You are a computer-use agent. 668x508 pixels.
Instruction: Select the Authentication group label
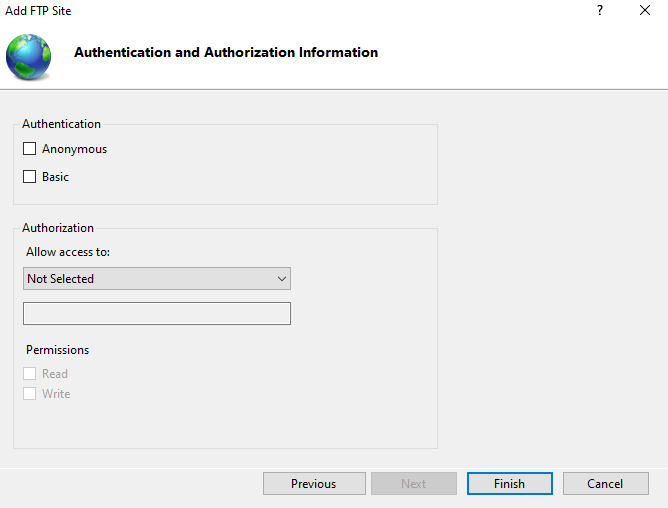tap(61, 124)
